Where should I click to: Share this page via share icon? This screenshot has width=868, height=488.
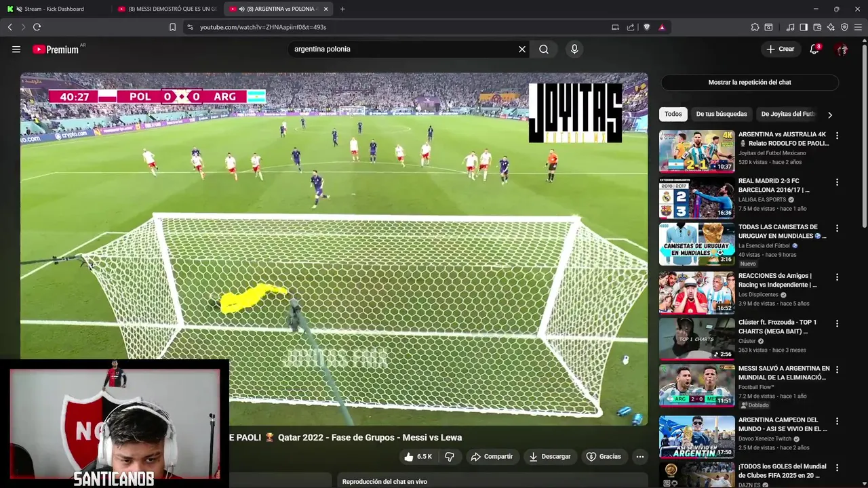[631, 27]
